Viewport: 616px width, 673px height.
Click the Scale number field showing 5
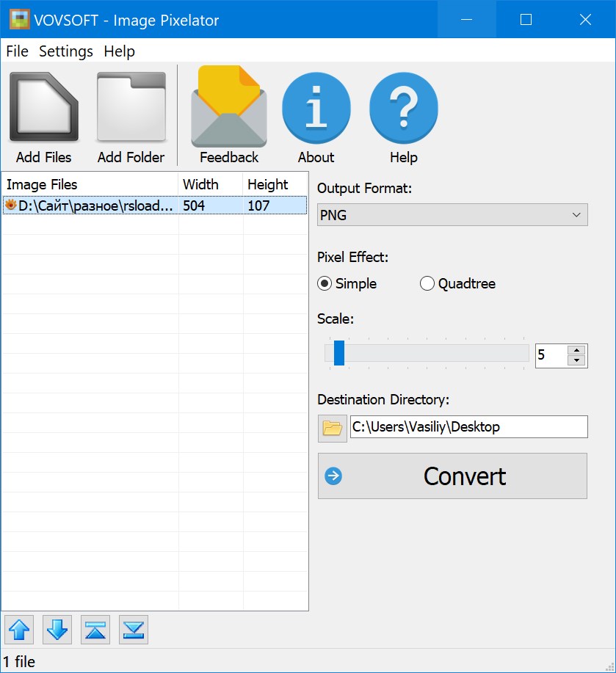pos(551,355)
